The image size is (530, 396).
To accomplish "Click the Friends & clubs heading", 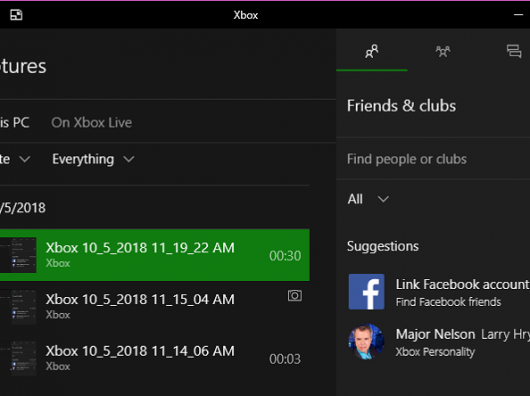I will 402,106.
